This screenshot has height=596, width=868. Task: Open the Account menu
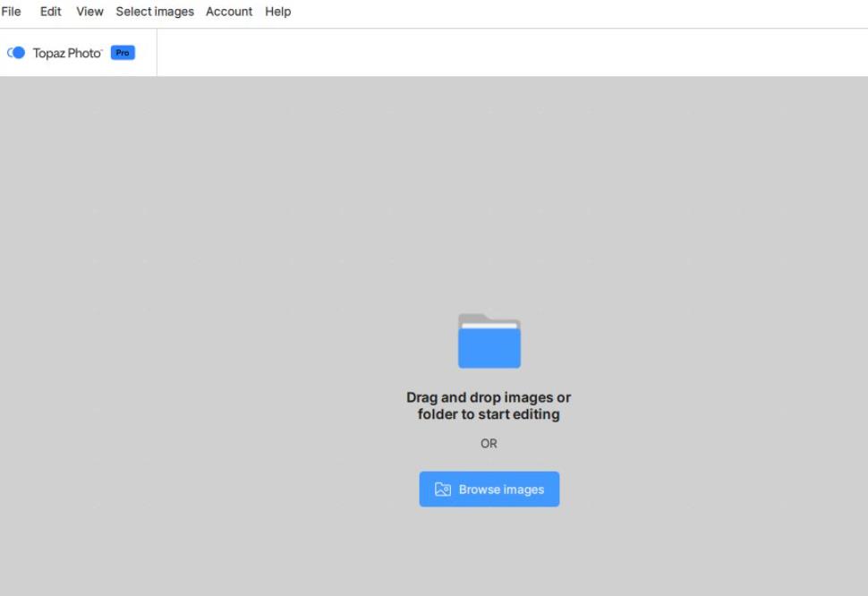(229, 12)
